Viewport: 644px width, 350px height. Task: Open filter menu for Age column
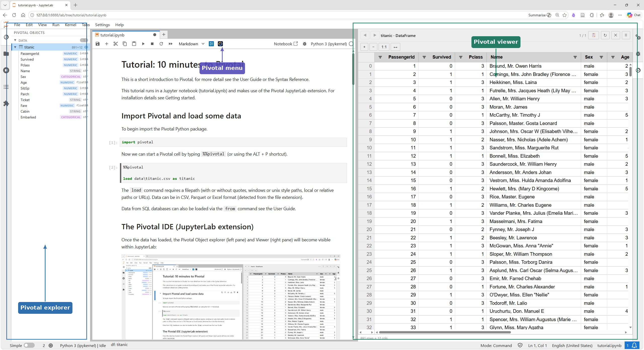pyautogui.click(x=613, y=57)
